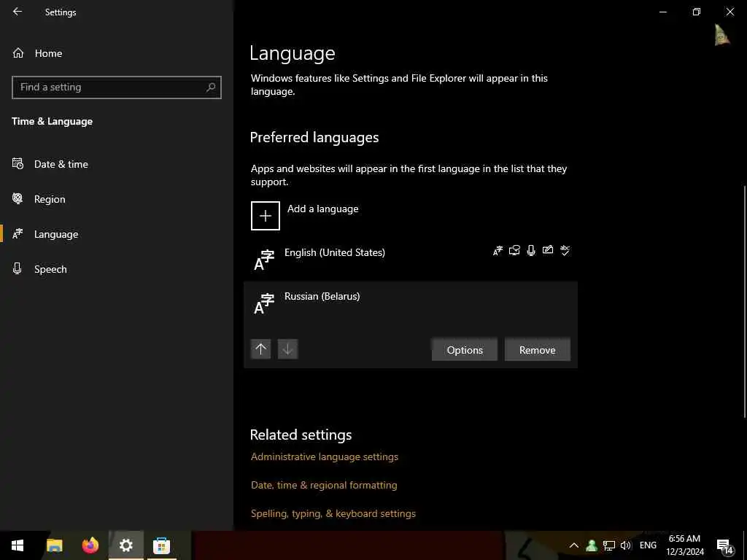The image size is (747, 560).
Task: Click the Russian (Belarus) language icon
Action: point(264,304)
